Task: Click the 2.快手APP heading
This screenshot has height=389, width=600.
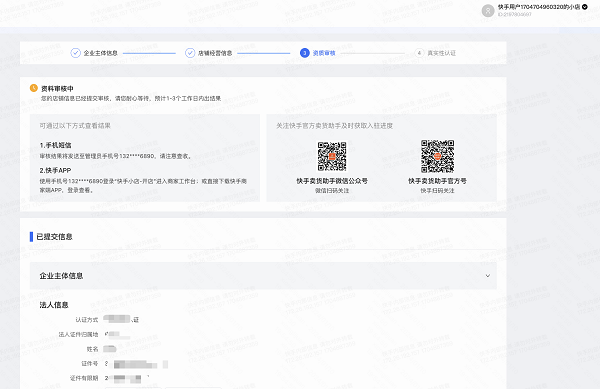Action: tap(55, 170)
